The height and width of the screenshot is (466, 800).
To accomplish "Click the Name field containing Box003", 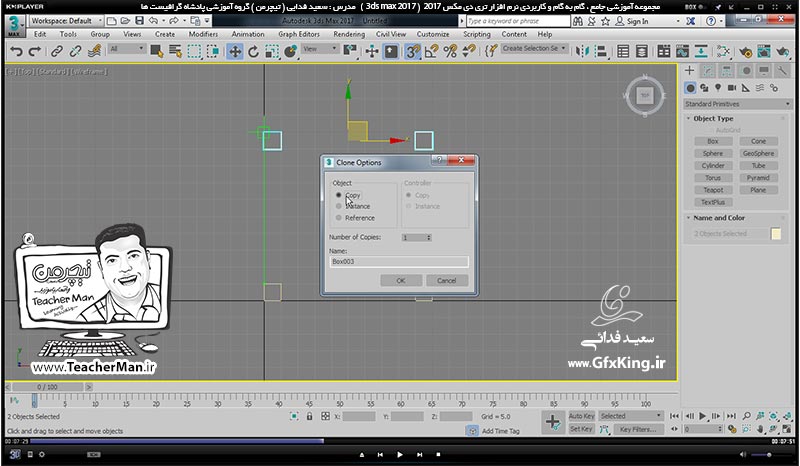I will click(x=399, y=261).
